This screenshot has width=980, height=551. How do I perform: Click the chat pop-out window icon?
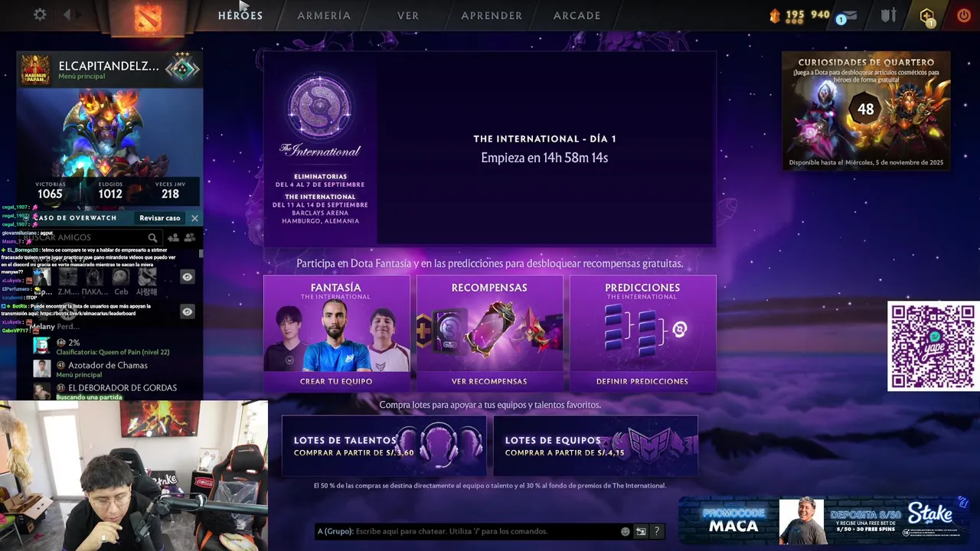click(x=641, y=531)
